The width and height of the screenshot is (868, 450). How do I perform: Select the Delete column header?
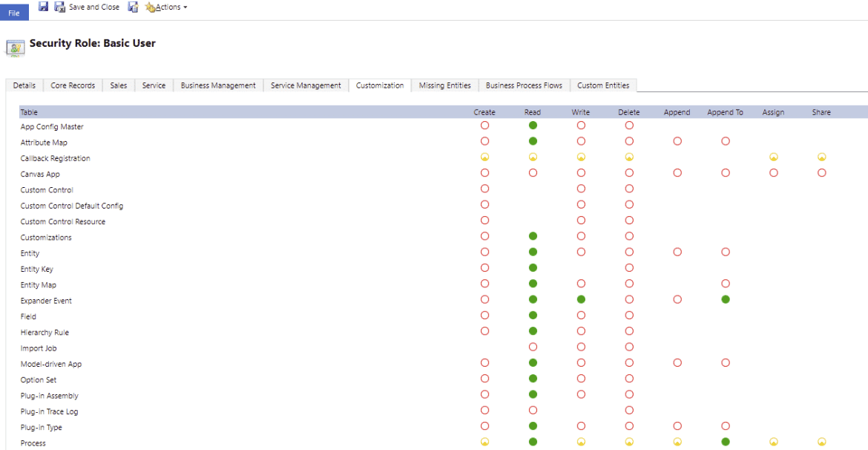click(x=629, y=113)
